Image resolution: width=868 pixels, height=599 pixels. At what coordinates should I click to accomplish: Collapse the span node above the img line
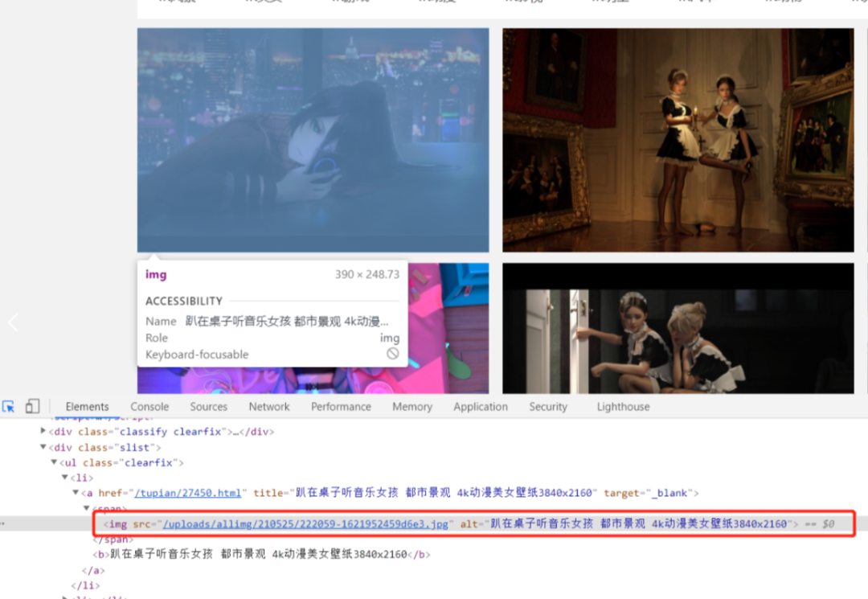87,507
